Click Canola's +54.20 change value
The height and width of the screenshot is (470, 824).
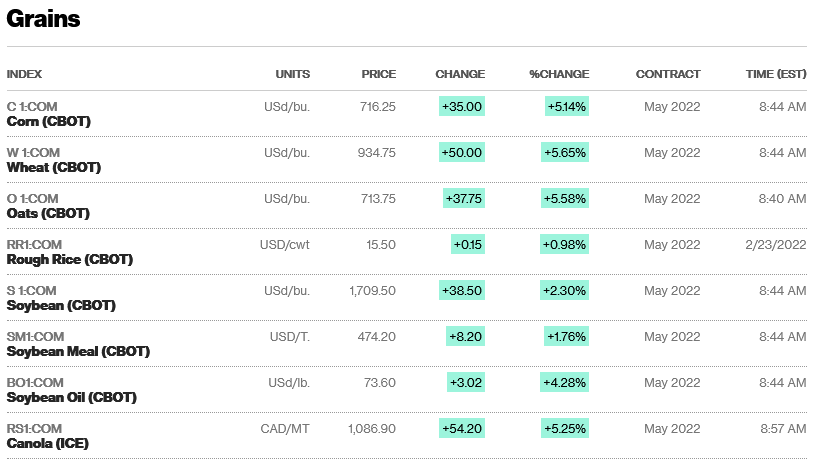pos(461,428)
